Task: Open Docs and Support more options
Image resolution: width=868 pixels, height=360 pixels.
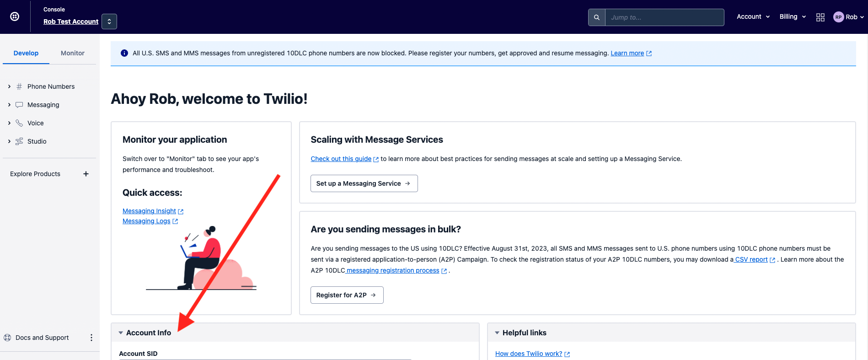Action: [x=91, y=338]
